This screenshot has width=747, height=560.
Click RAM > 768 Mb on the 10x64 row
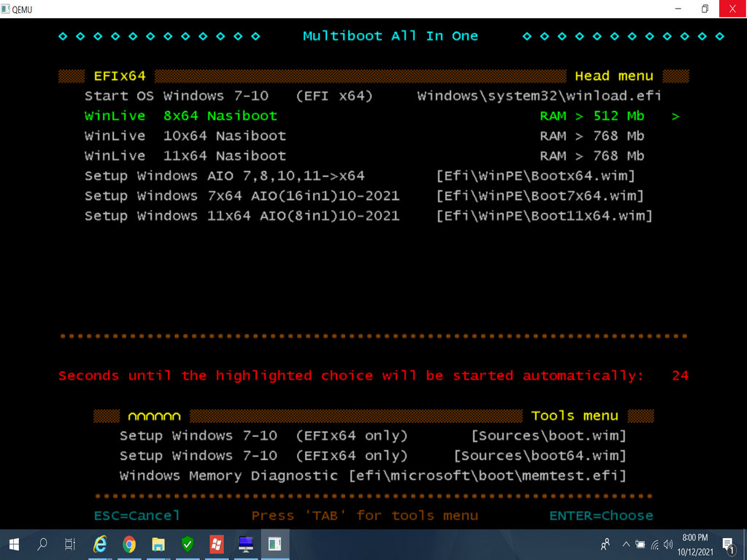[592, 136]
